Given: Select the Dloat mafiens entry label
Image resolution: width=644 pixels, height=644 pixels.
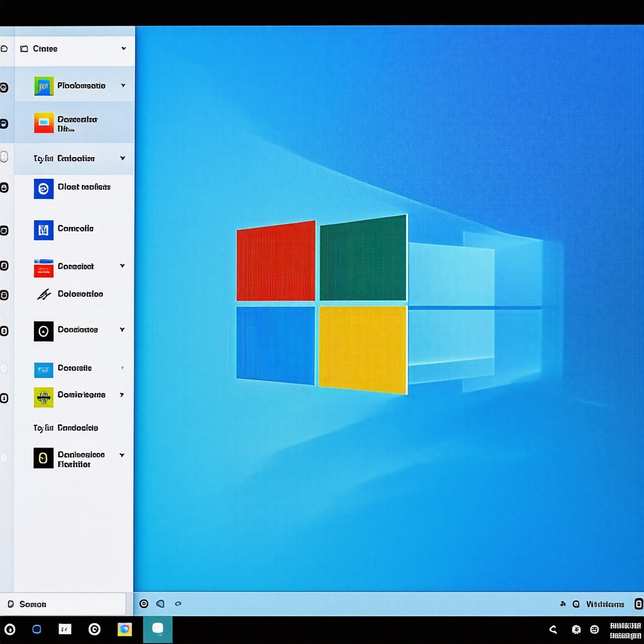Looking at the screenshot, I should 84,187.
